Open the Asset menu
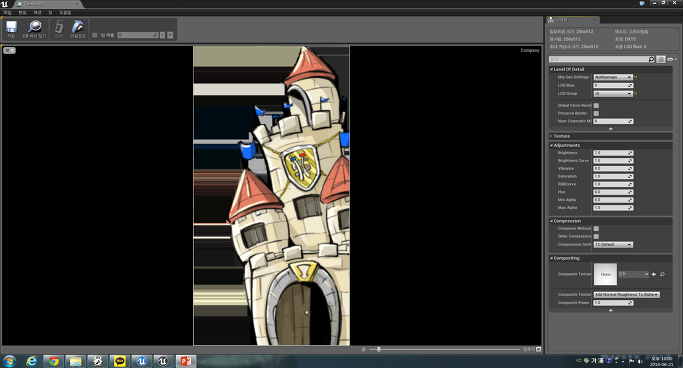This screenshot has width=683, height=368. pyautogui.click(x=37, y=13)
